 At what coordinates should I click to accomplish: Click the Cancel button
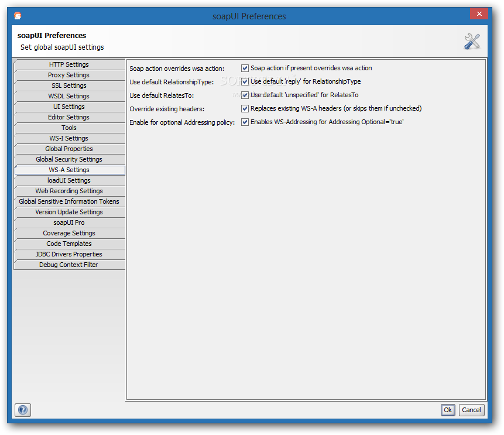point(472,410)
